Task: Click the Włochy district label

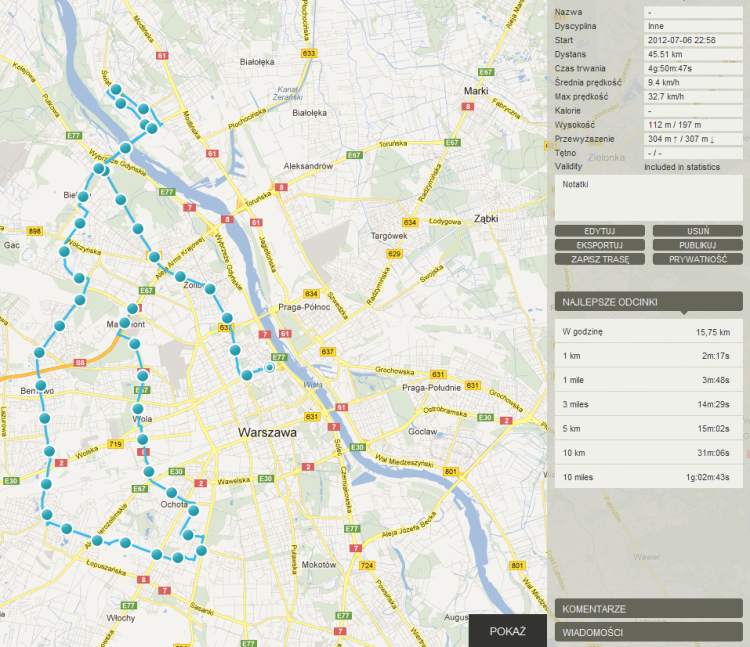Action: click(x=121, y=618)
